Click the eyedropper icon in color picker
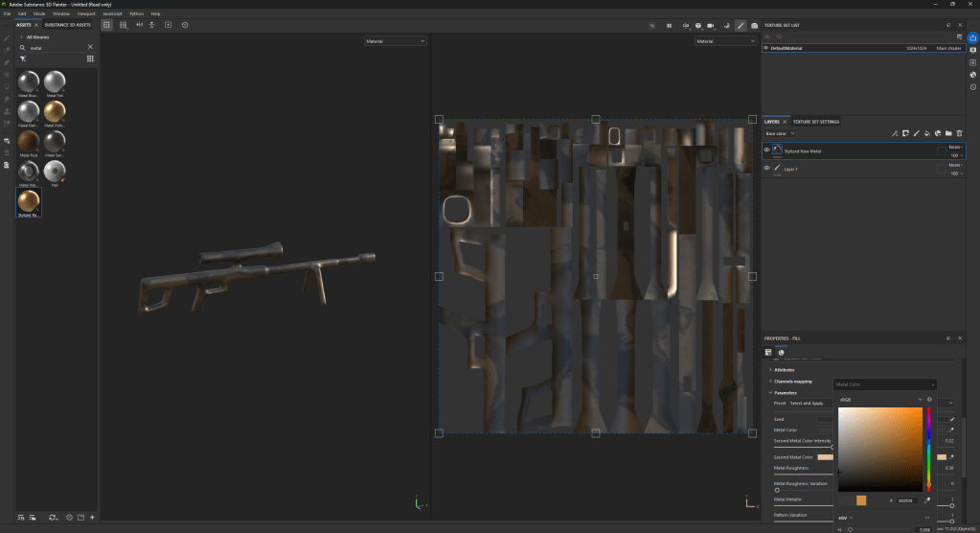 [x=927, y=499]
